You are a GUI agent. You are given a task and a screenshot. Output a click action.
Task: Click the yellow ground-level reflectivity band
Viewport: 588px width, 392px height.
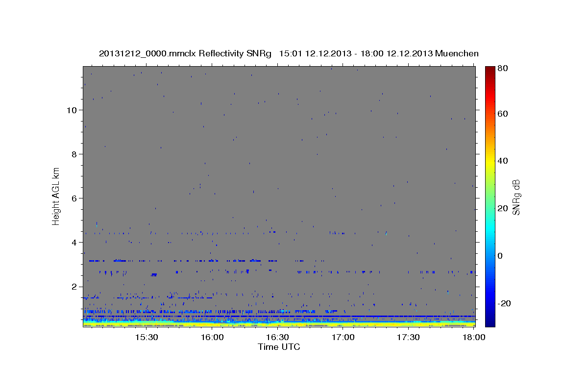(x=279, y=324)
